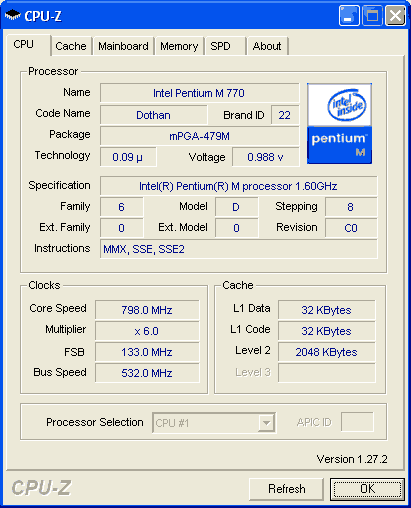Click the Family value 6
Viewport: 411px width, 508px height.
[121, 207]
